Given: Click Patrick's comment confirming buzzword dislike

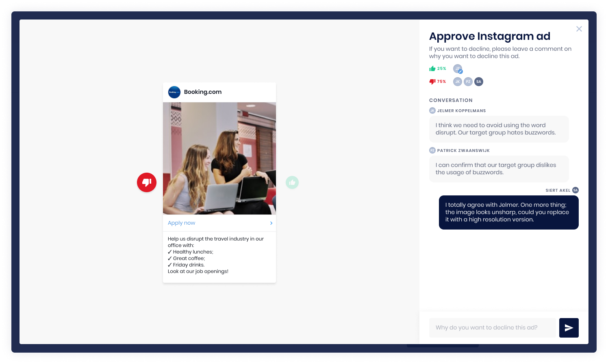Looking at the screenshot, I should tap(499, 169).
